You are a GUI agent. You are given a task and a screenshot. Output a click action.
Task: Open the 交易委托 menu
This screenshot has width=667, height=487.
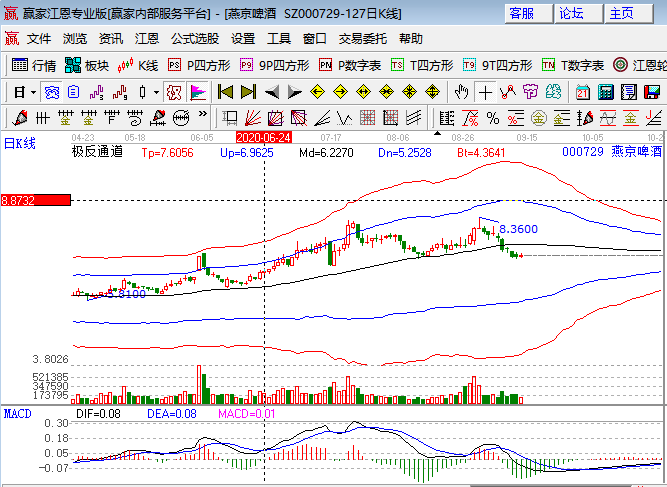362,39
